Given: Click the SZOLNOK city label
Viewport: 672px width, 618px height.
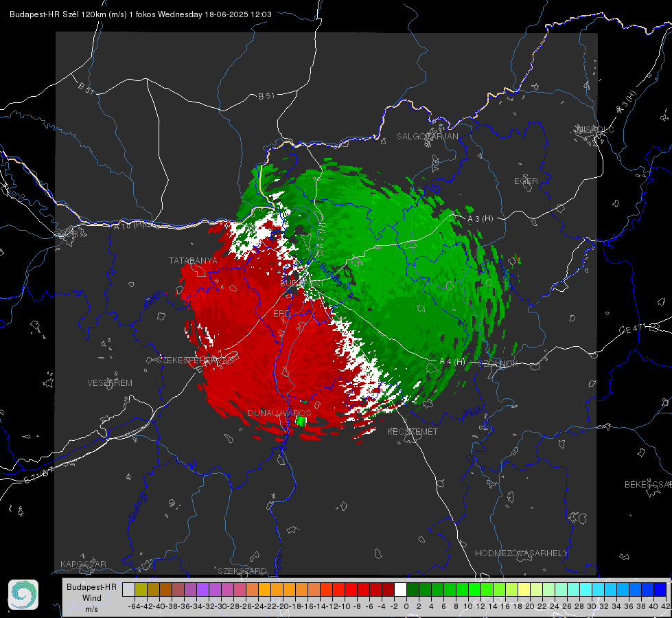Looking at the screenshot, I should click(x=498, y=363).
